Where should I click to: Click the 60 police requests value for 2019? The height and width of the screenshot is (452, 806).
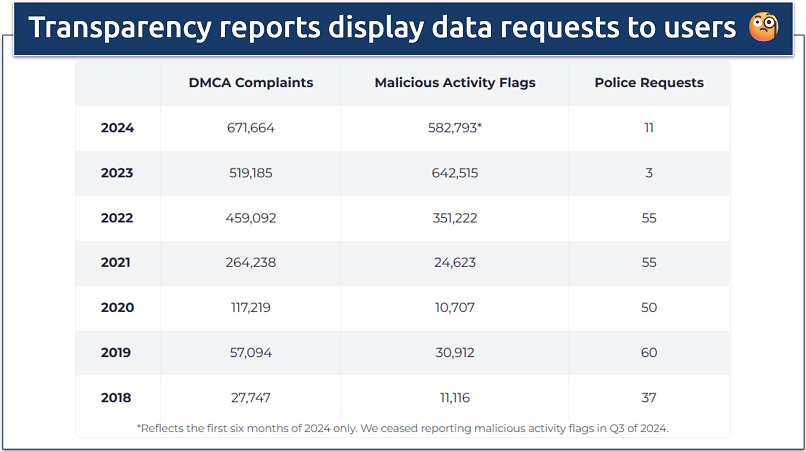point(649,353)
